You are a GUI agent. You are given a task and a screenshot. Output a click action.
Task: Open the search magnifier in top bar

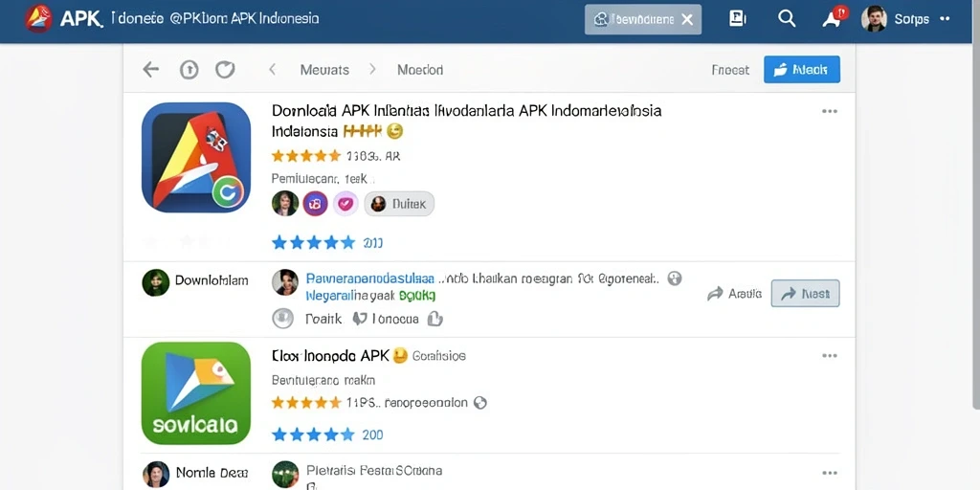point(787,19)
